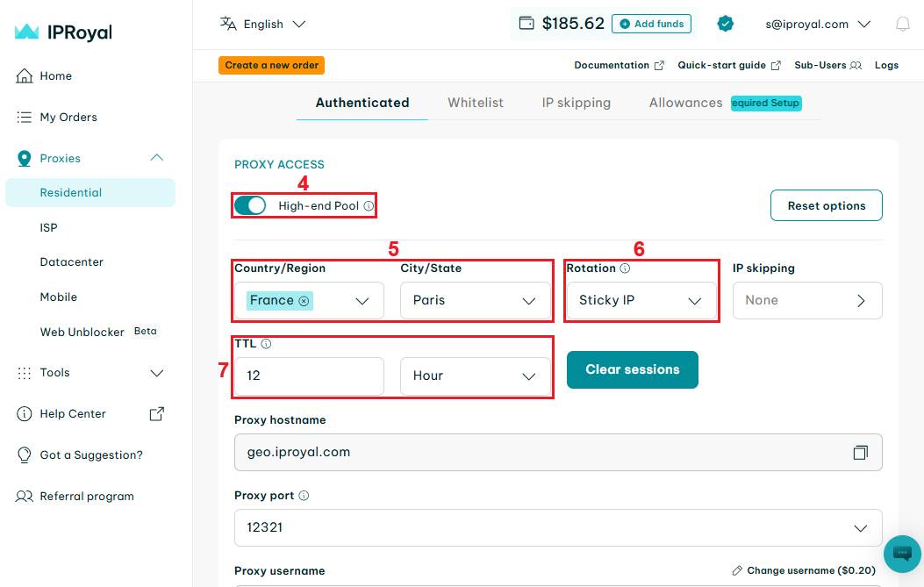Click the language translate icon
Screen dimensions: 924x587
228,24
